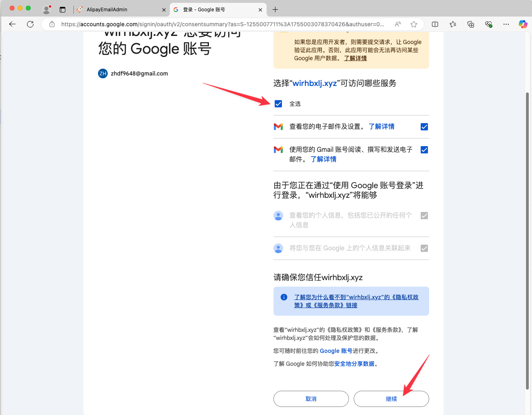Click the ZH account avatar
Image resolution: width=532 pixels, height=415 pixels.
point(103,73)
